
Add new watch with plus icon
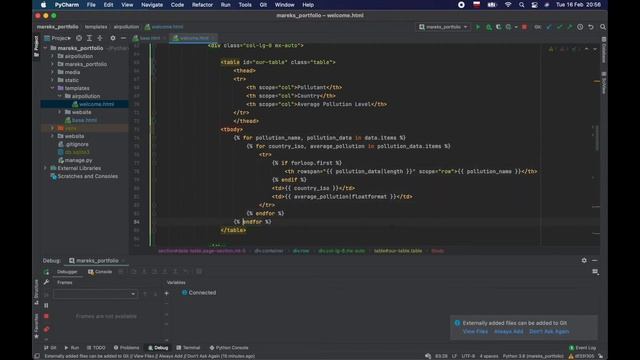(x=167, y=293)
